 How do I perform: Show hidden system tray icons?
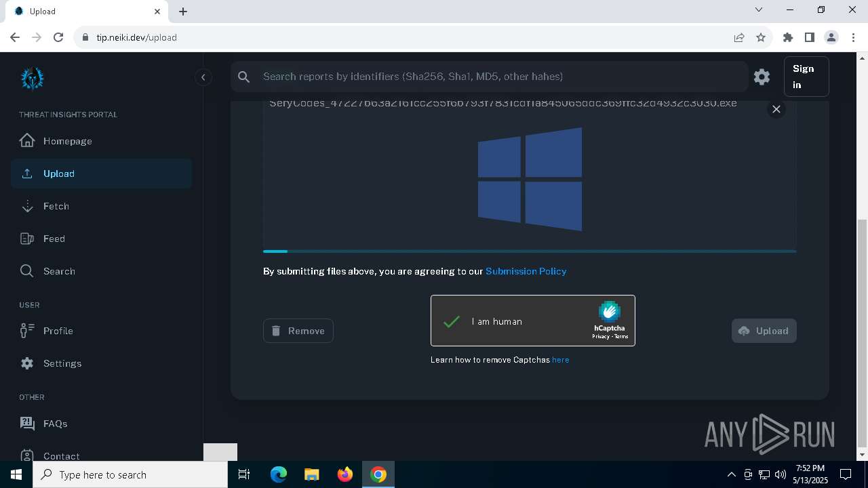(x=732, y=474)
